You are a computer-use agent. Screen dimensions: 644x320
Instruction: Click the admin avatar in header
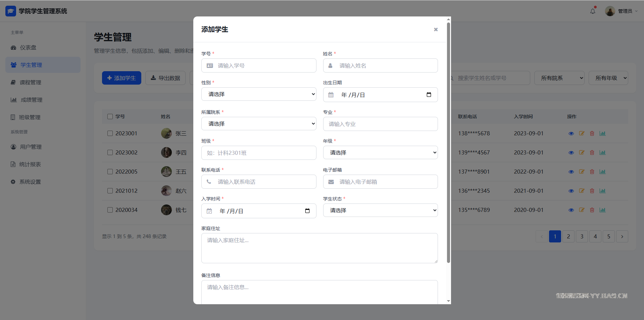tap(610, 11)
